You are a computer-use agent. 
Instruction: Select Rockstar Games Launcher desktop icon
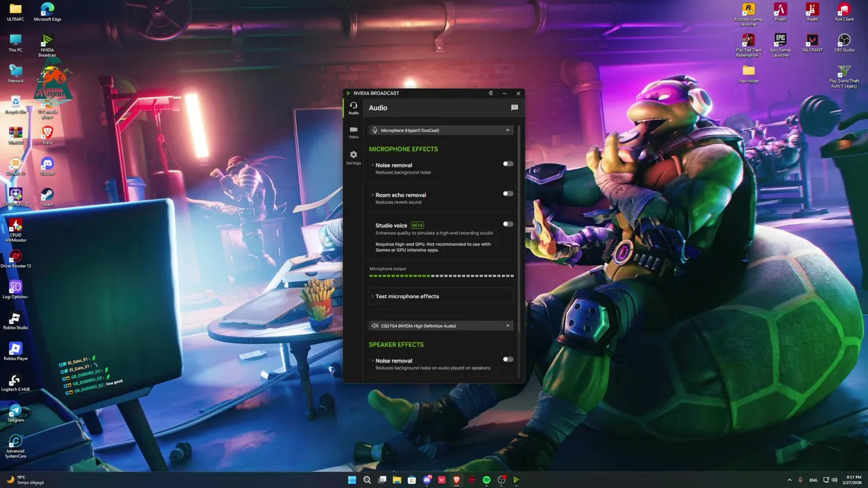click(x=749, y=14)
